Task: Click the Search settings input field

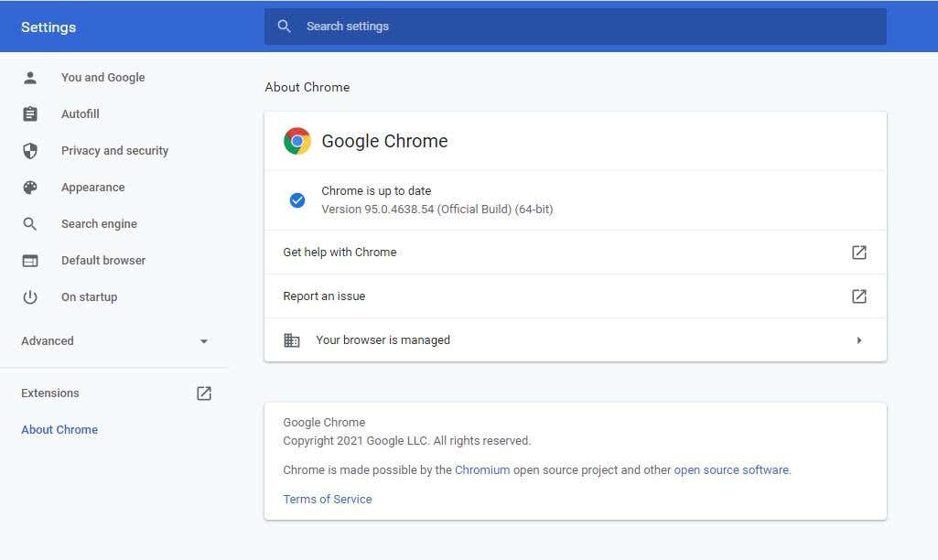Action: pyautogui.click(x=575, y=27)
